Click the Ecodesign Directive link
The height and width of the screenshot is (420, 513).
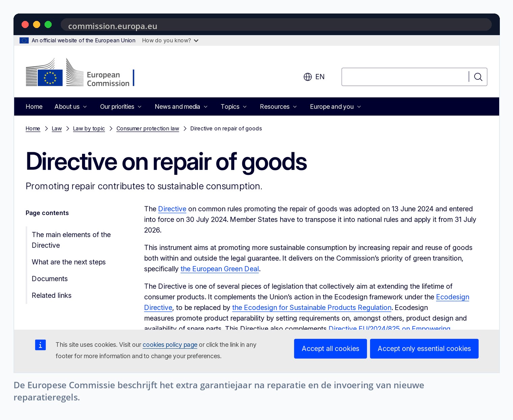click(x=452, y=297)
